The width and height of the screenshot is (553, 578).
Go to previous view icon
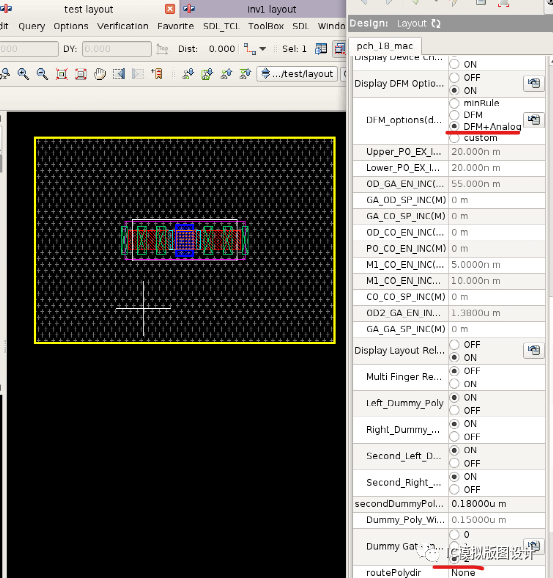click(119, 74)
